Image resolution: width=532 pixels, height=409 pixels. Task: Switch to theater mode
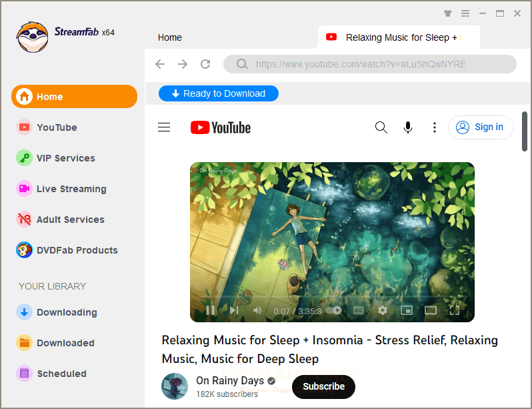click(x=431, y=310)
